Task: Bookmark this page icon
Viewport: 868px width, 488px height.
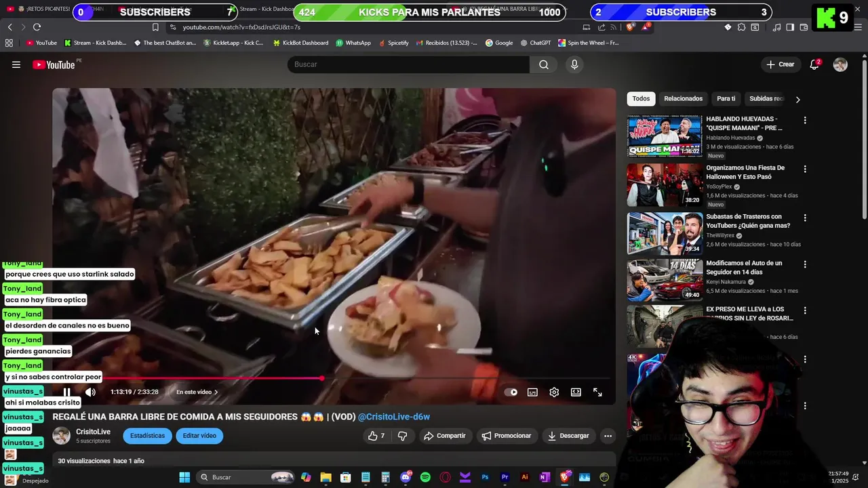Action: 155,27
